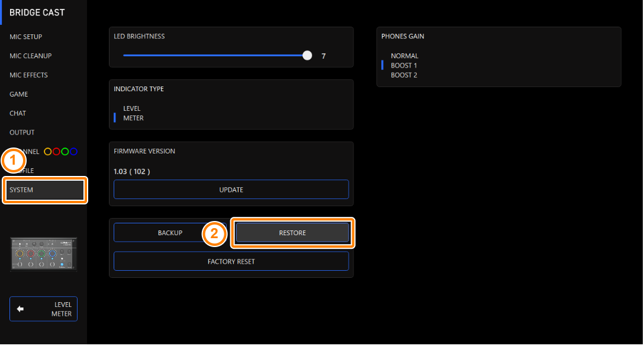Perform a FACTORY RESET
The image size is (644, 346).
coord(231,261)
